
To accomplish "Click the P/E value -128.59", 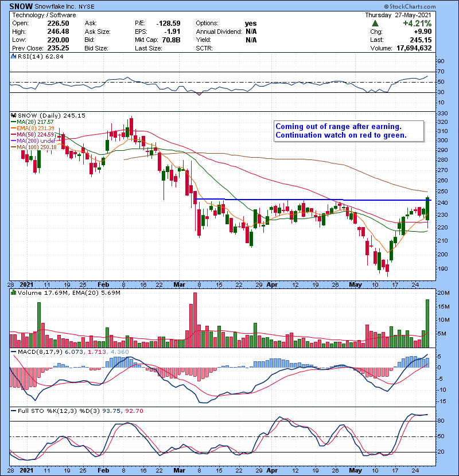I will pyautogui.click(x=168, y=24).
